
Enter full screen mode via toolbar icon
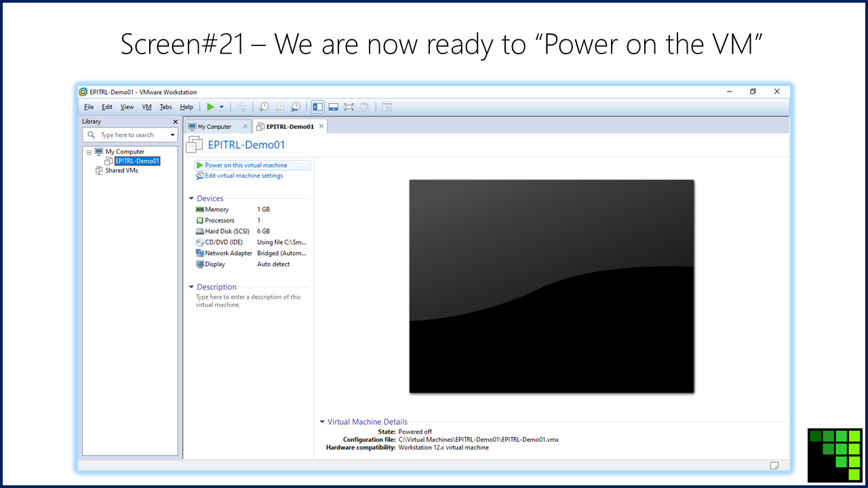(x=349, y=107)
